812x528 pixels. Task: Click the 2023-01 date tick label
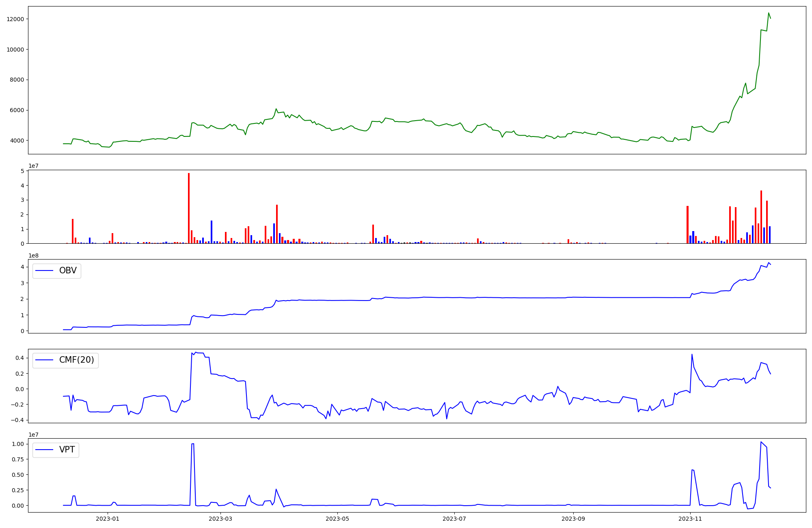tap(108, 519)
